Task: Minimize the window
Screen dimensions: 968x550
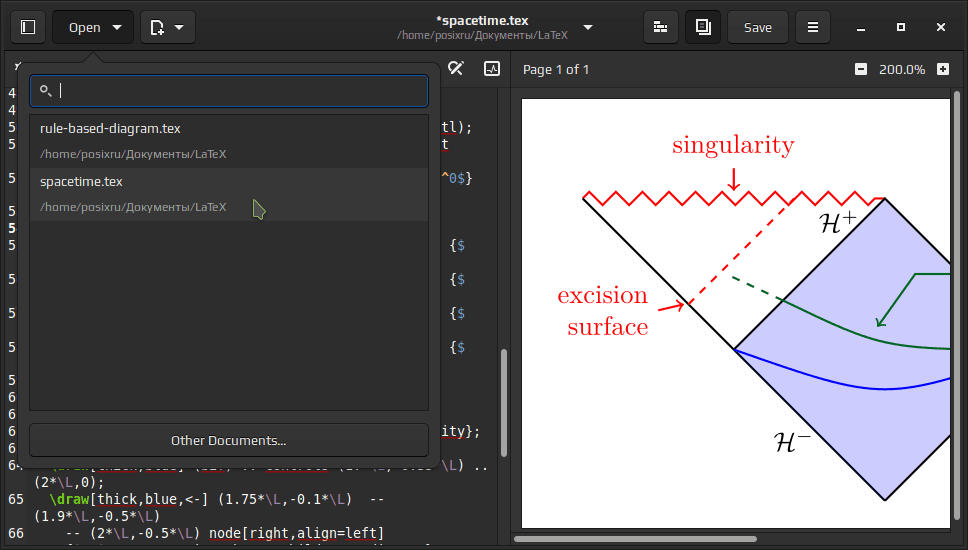Action: (x=861, y=27)
